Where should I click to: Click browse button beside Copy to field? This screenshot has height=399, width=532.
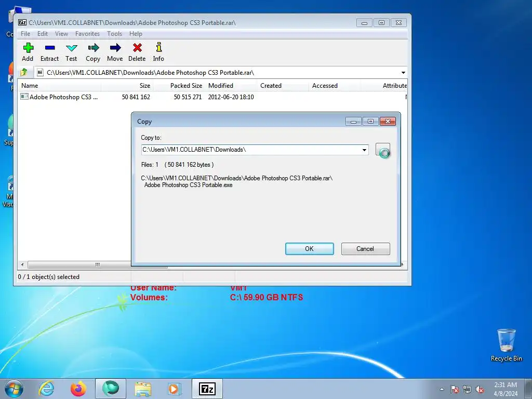click(x=383, y=150)
